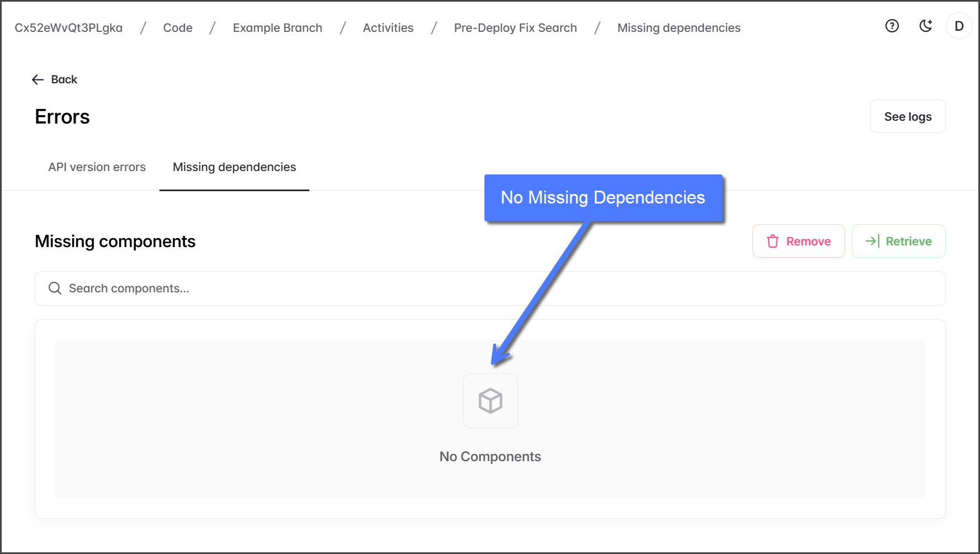Navigate to Code in the breadcrumb

coord(177,28)
